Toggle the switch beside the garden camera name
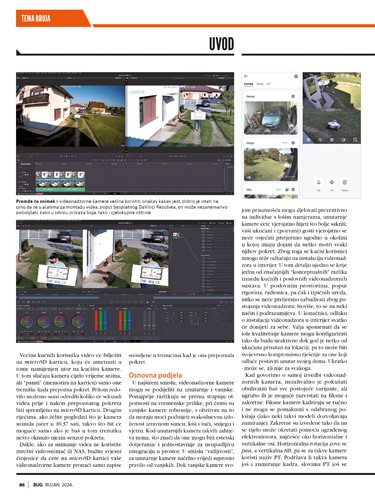The height and width of the screenshot is (499, 375). click(x=285, y=143)
